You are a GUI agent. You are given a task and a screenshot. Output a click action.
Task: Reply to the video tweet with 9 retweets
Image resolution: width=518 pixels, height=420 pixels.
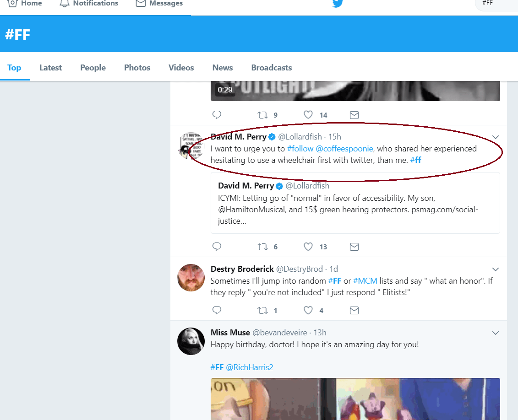click(x=217, y=115)
